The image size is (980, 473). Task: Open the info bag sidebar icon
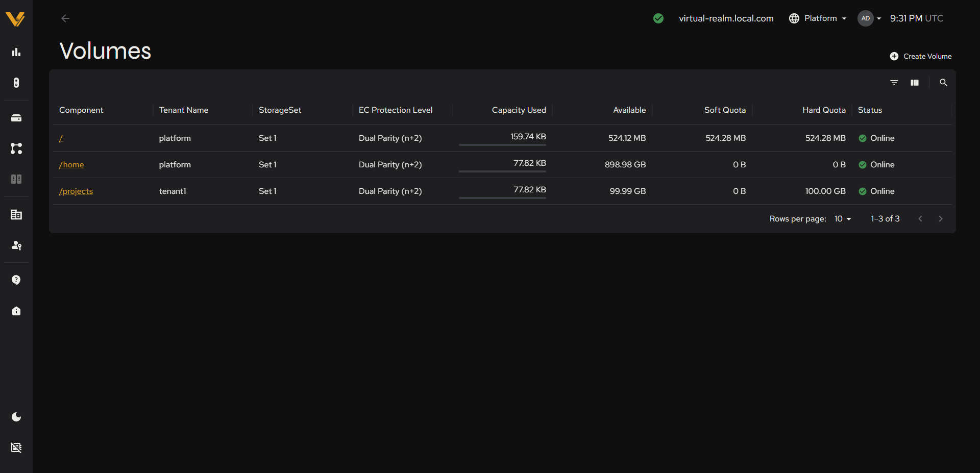(x=16, y=311)
